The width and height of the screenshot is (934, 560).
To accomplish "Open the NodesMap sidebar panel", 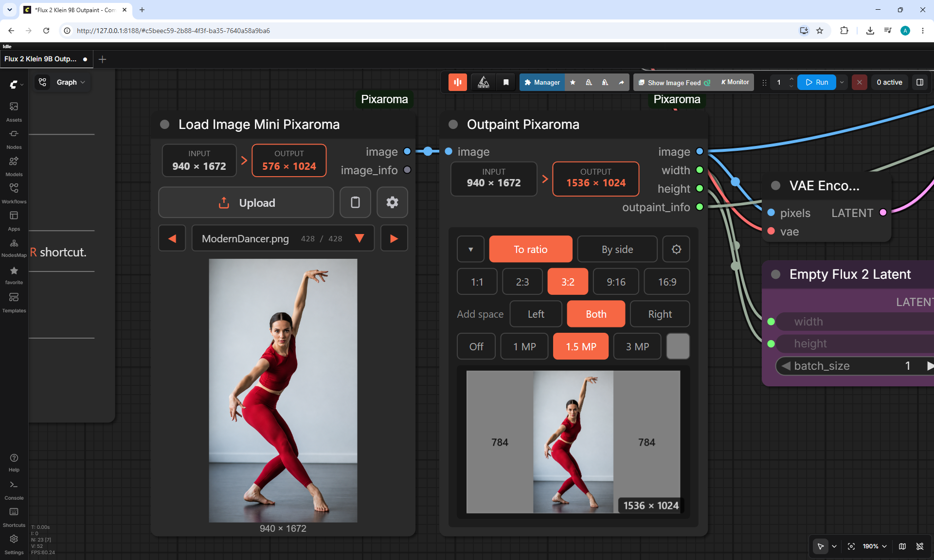I will pos(14,248).
